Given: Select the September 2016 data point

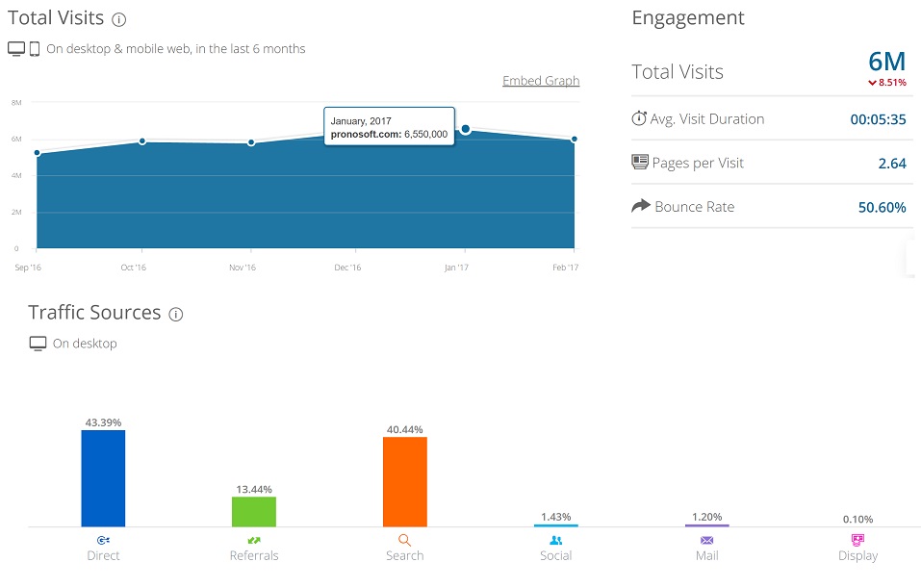Looking at the screenshot, I should [x=38, y=153].
